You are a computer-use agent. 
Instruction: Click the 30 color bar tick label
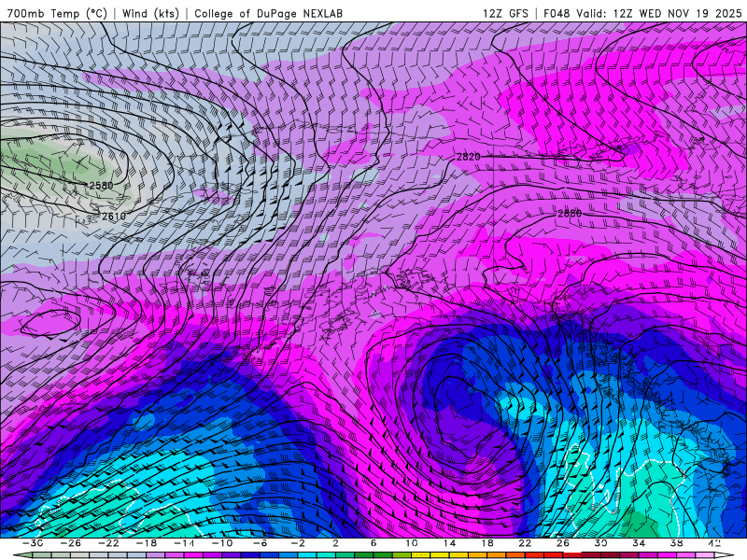(600, 543)
